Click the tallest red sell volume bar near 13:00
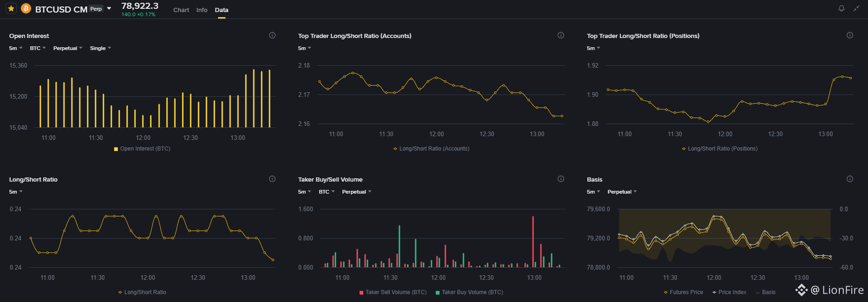The height and width of the screenshot is (302, 868). (x=533, y=242)
